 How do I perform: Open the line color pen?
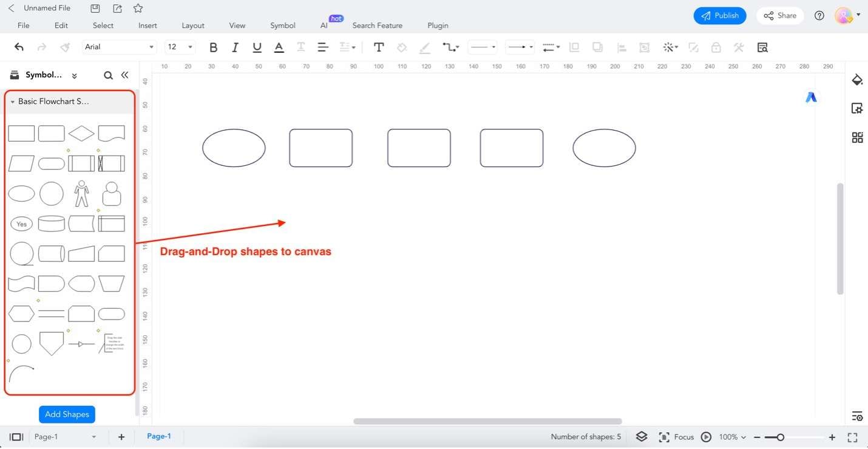click(425, 47)
